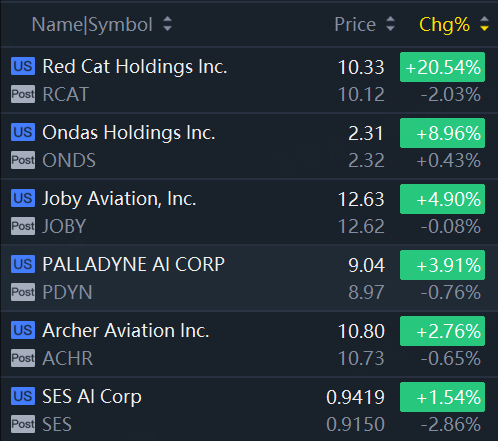Select the highlighted Chg% column header
Screen dimensions: 498x441
pyautogui.click(x=444, y=25)
